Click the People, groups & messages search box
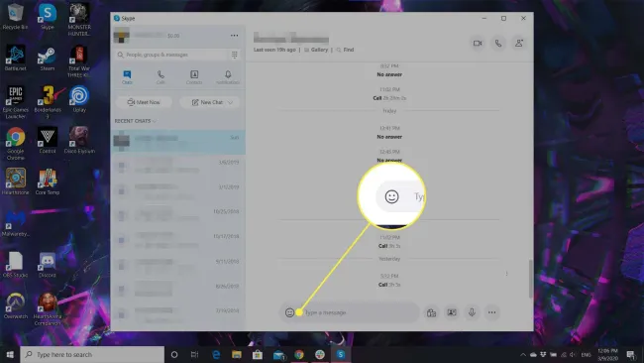 click(x=171, y=55)
